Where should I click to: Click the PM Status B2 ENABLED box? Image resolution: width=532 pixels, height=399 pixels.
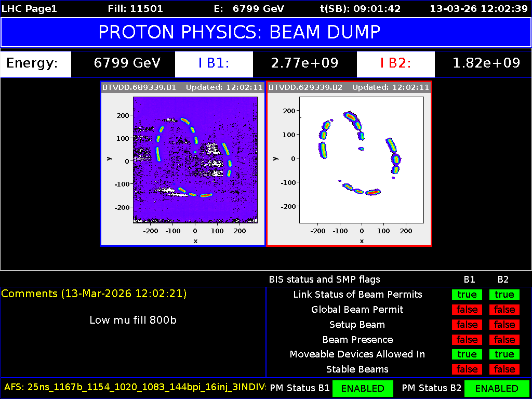coord(496,388)
